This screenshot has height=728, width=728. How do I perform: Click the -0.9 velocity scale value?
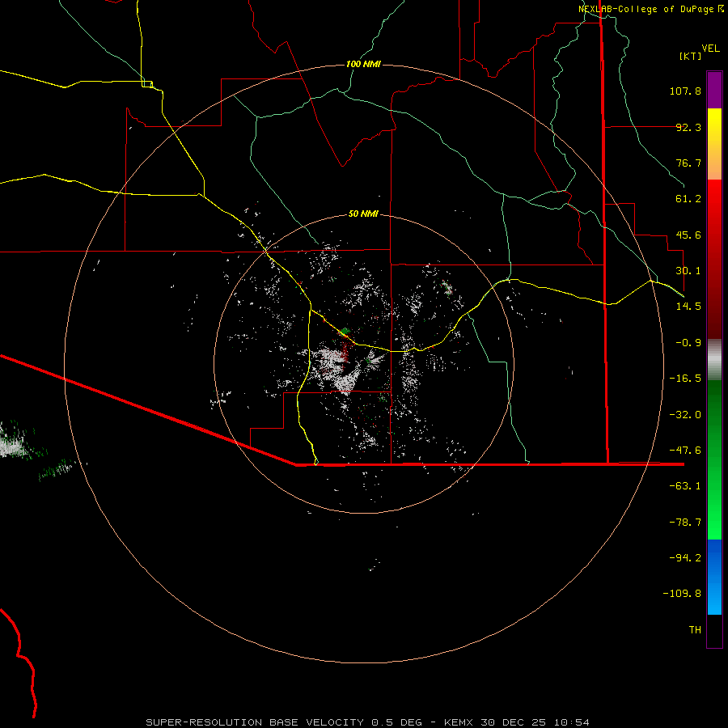688,343
